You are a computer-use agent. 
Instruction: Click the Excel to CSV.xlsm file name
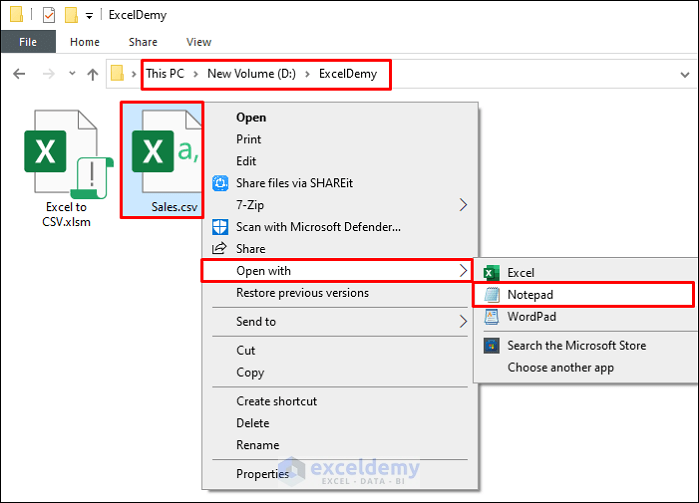(x=66, y=214)
